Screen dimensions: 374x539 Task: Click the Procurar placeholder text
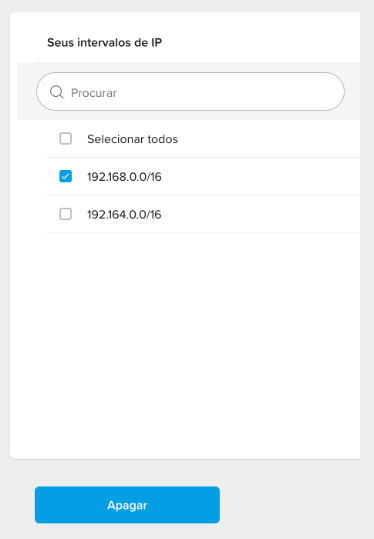94,93
